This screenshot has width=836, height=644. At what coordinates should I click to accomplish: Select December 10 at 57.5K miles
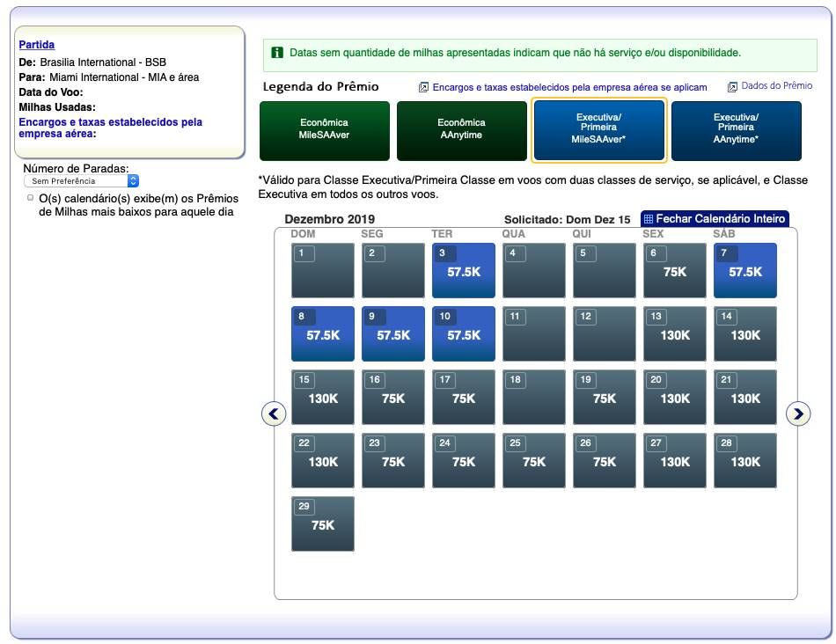point(464,333)
